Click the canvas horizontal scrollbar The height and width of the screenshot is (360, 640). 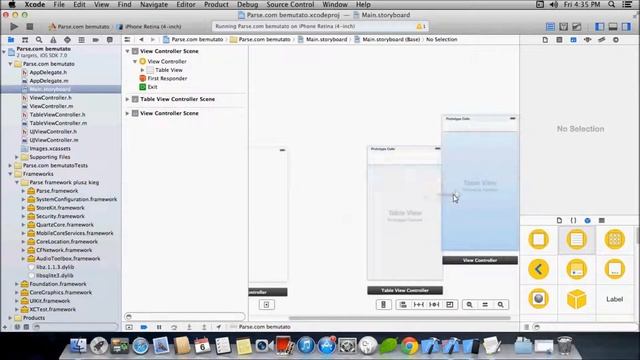pyautogui.click(x=400, y=318)
